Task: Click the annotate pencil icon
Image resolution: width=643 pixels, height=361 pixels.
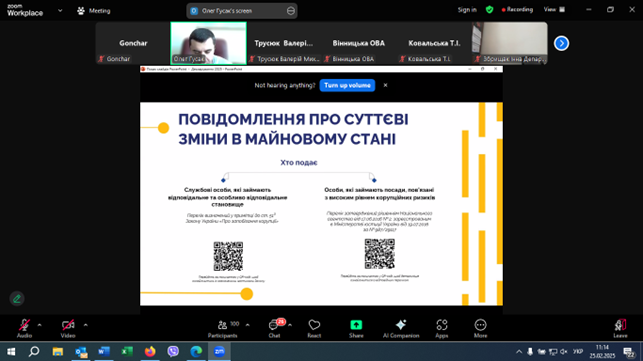Action: [17, 299]
